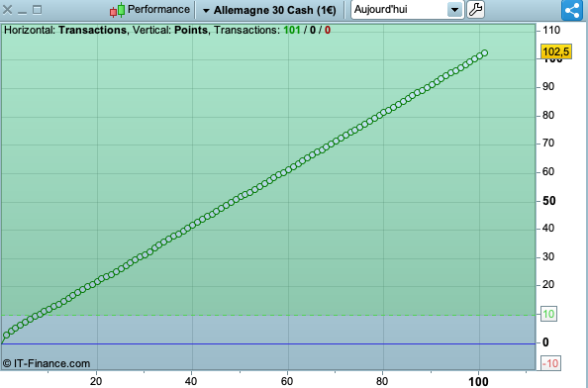The width and height of the screenshot is (588, 388).
Task: Click the Performance title text
Action: pos(158,9)
